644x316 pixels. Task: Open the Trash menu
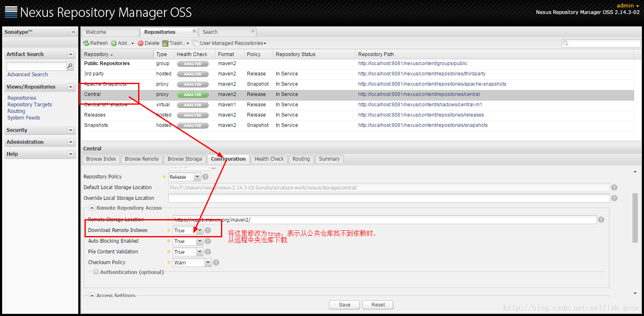point(176,43)
